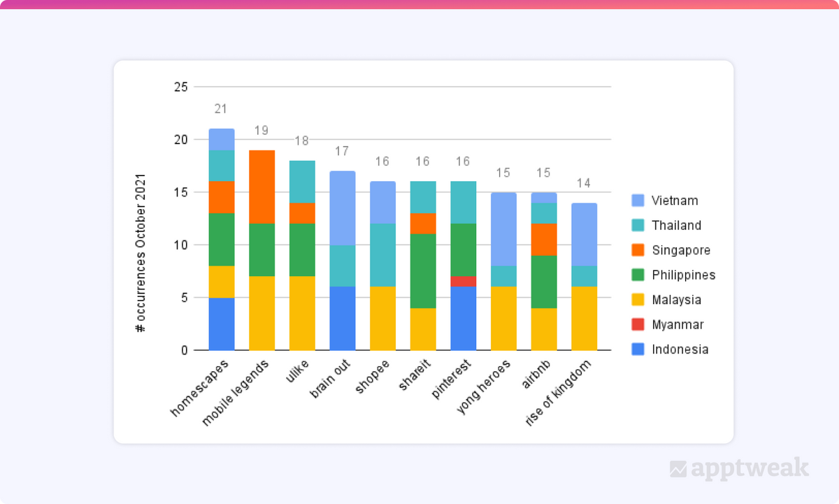Click the Vietnam segment of yong heroes bar

point(503,229)
